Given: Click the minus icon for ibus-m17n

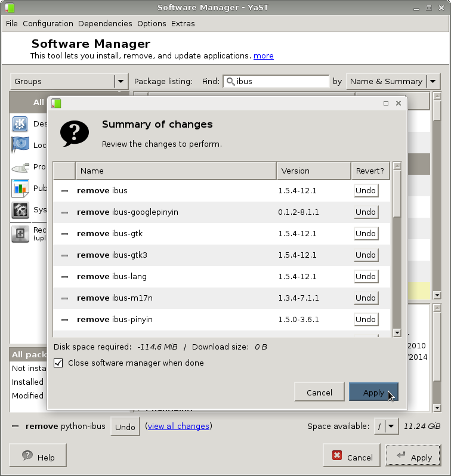Looking at the screenshot, I should (64, 298).
